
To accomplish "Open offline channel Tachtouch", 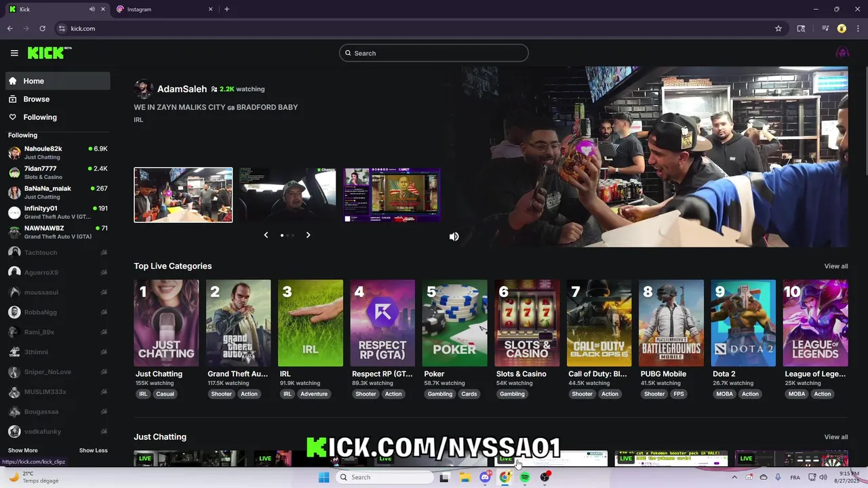I will coord(58,252).
